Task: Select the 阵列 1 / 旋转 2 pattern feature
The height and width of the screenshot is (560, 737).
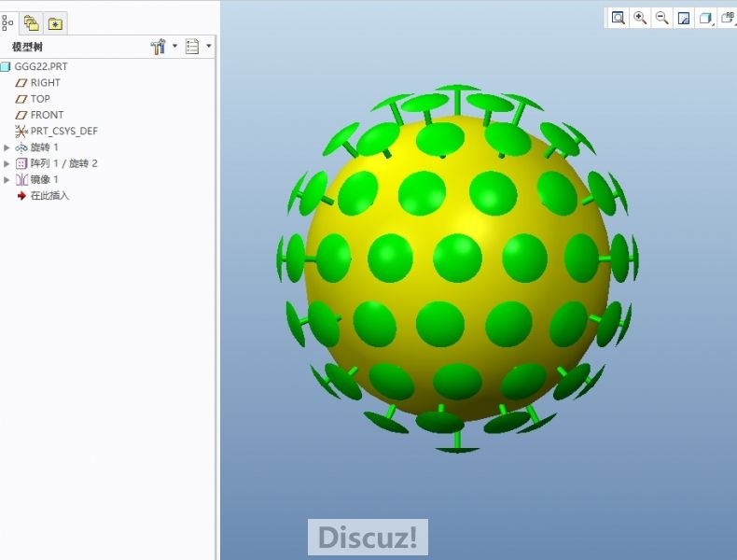Action: pyautogui.click(x=64, y=163)
